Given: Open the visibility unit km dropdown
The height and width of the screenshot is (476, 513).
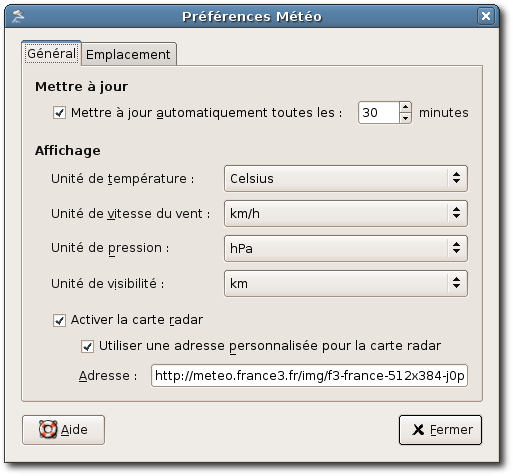Looking at the screenshot, I should click(346, 284).
